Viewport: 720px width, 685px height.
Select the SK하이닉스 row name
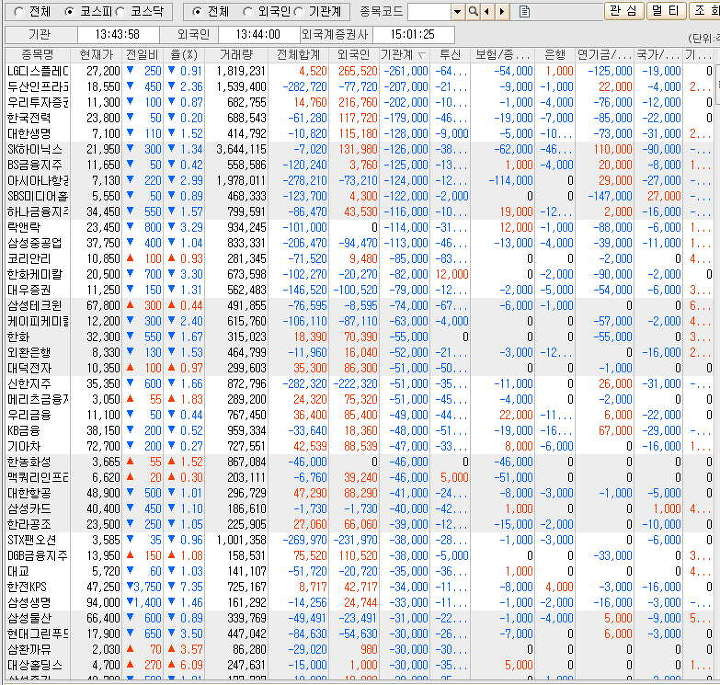(34, 149)
